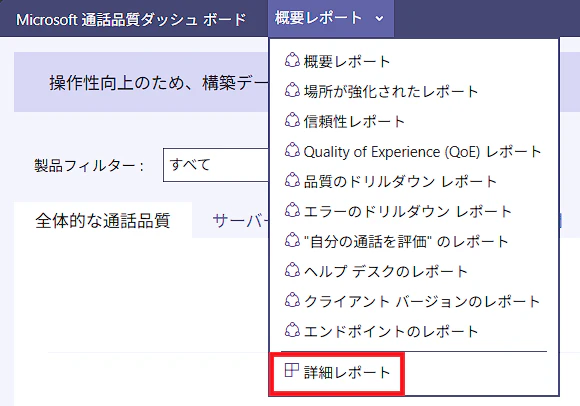Click the chevron arrow next to 概要レポート
This screenshot has width=580, height=406.
(380, 18)
